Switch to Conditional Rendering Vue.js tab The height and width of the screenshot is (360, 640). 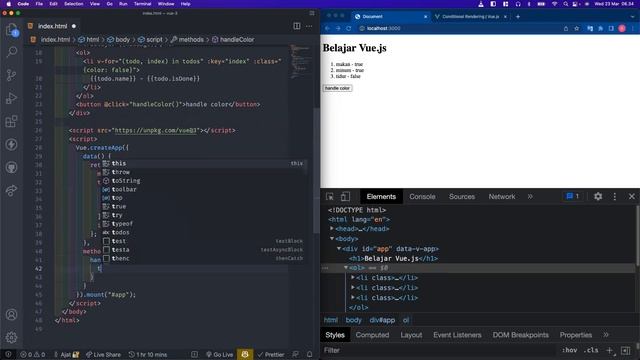tap(471, 17)
